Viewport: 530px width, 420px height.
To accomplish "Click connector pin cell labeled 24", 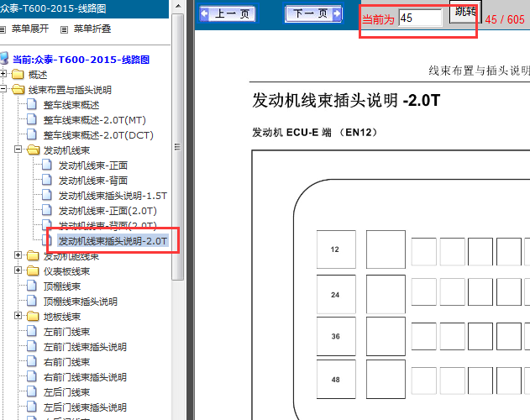I will click(336, 295).
